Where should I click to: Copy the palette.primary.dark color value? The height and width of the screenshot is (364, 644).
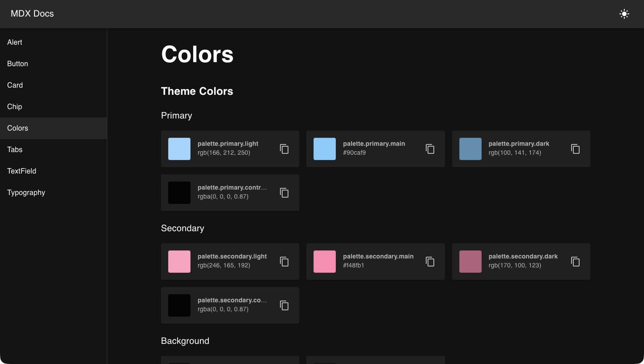pos(575,148)
